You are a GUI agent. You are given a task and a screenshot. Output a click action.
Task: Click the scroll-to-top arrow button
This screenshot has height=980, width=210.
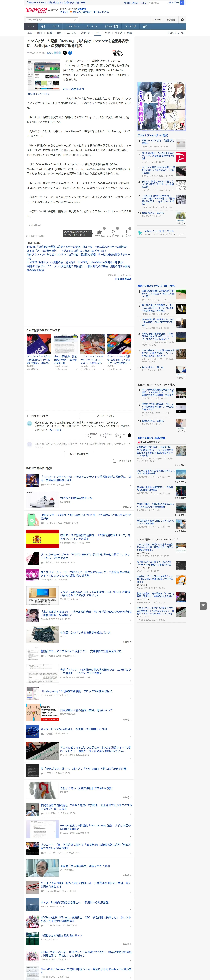point(203,606)
